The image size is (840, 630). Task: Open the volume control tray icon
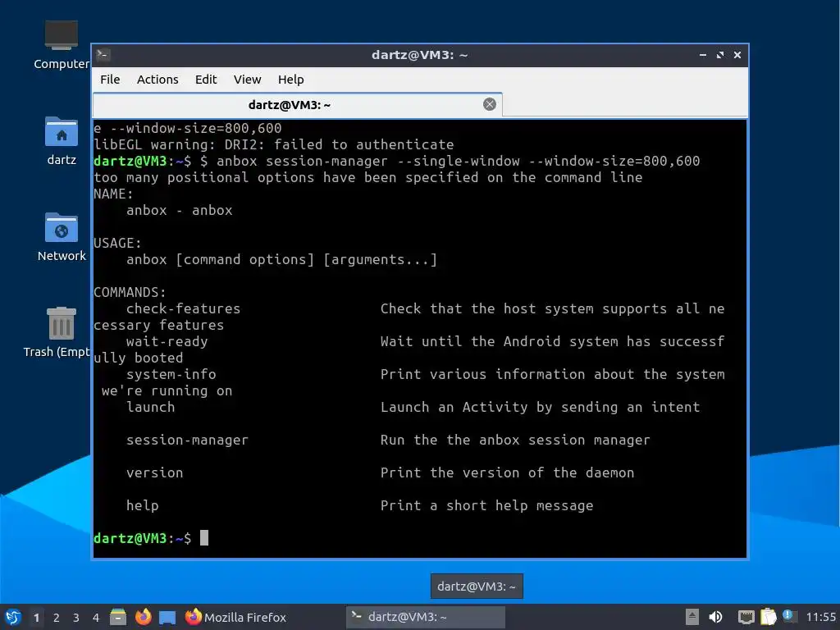click(x=715, y=617)
